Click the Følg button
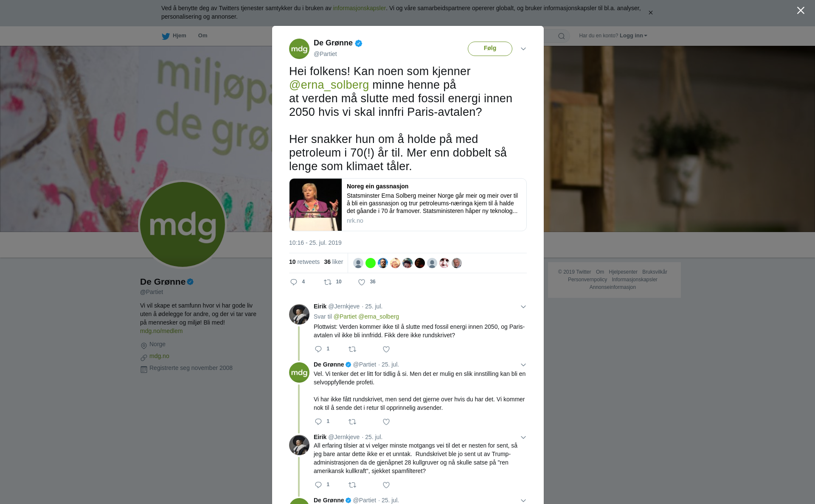Image resolution: width=815 pixels, height=504 pixels. (x=490, y=48)
